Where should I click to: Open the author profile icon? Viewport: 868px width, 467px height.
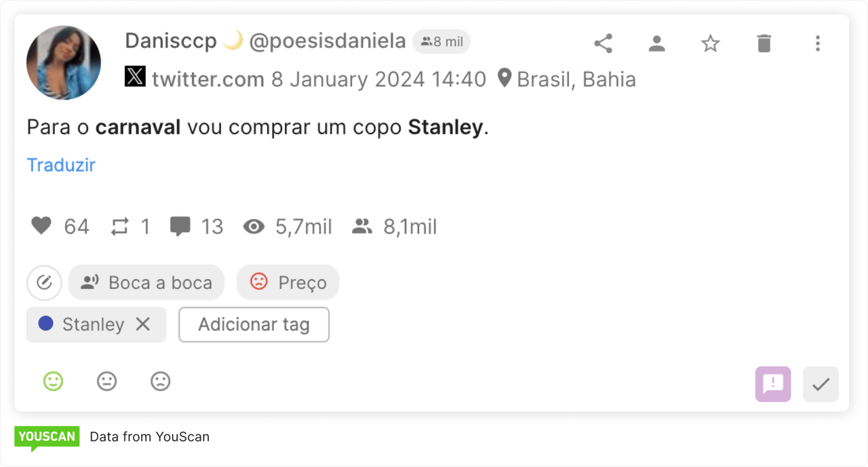click(656, 44)
